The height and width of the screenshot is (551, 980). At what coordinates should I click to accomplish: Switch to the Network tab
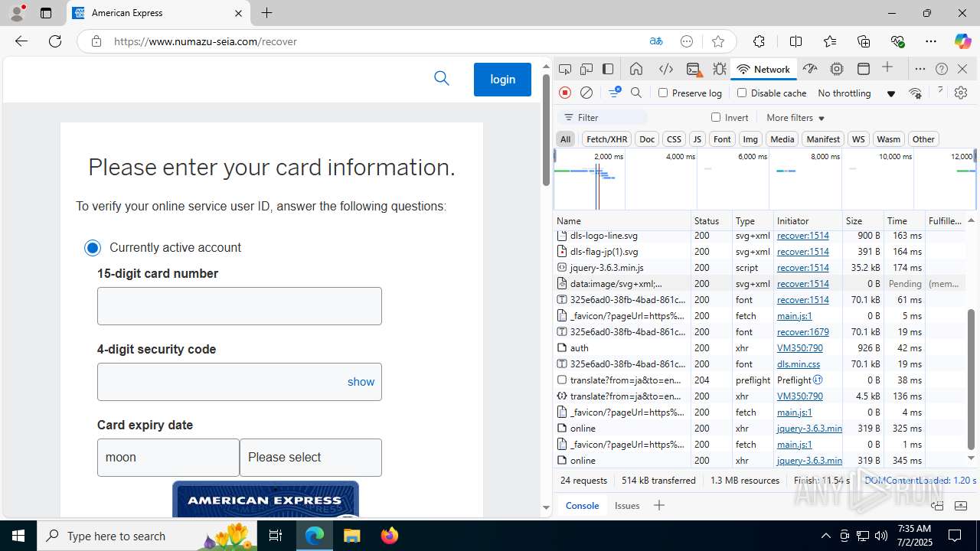coord(763,69)
